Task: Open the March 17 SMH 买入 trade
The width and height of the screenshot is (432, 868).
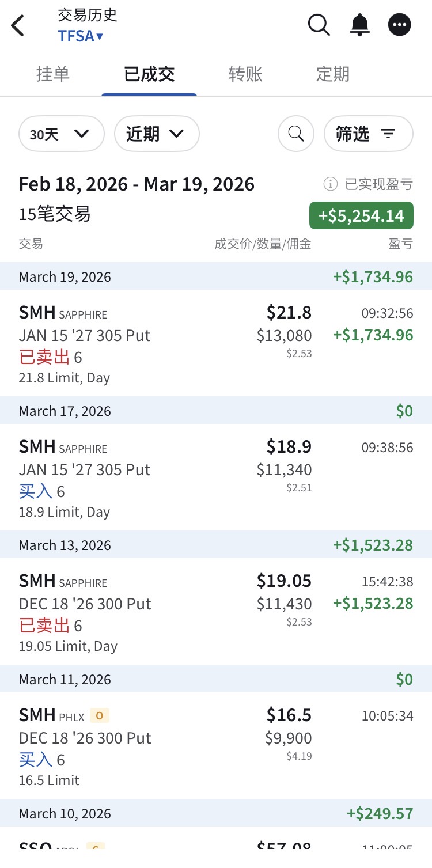Action: pos(216,477)
